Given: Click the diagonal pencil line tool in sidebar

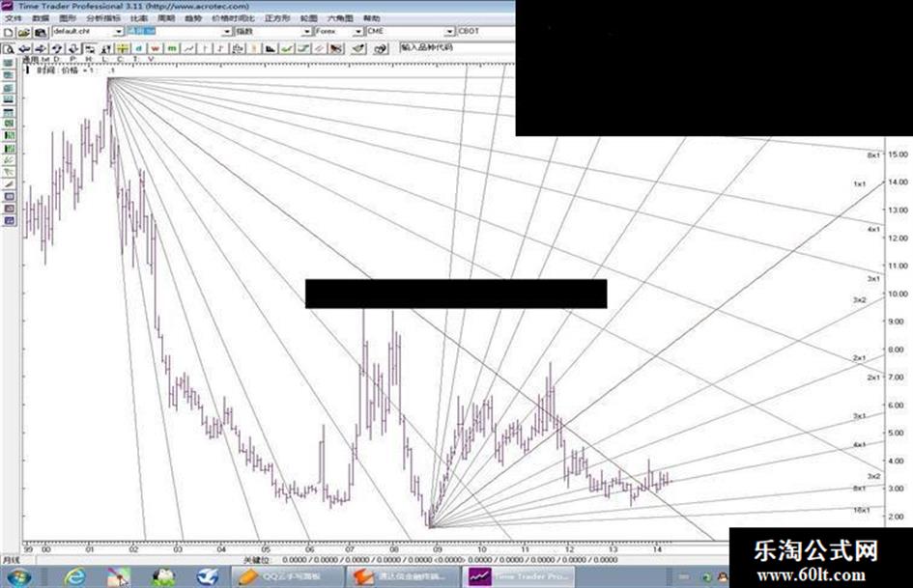Looking at the screenshot, I should 9,184.
